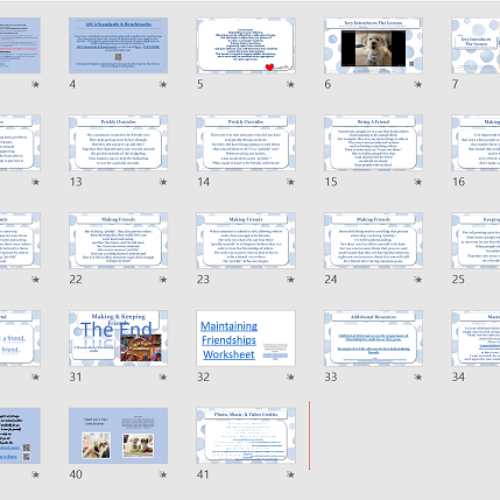This screenshot has width=500, height=500.
Task: Click the transition star icon under slide 5
Action: tap(290, 84)
